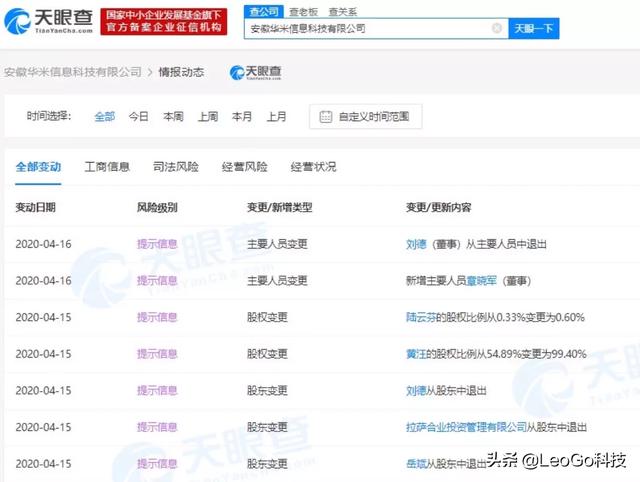Click the calendar icon for custom time range
This screenshot has height=482, width=640.
(325, 117)
